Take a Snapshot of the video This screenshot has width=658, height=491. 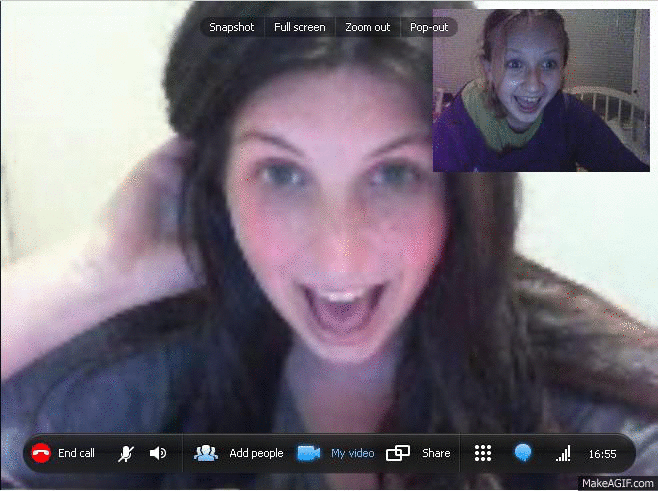(x=231, y=27)
